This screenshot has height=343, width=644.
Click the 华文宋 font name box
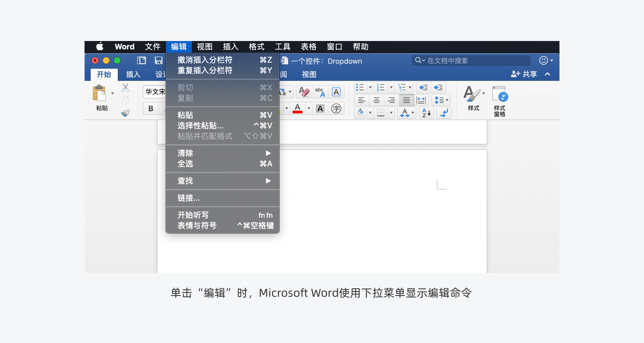[155, 92]
